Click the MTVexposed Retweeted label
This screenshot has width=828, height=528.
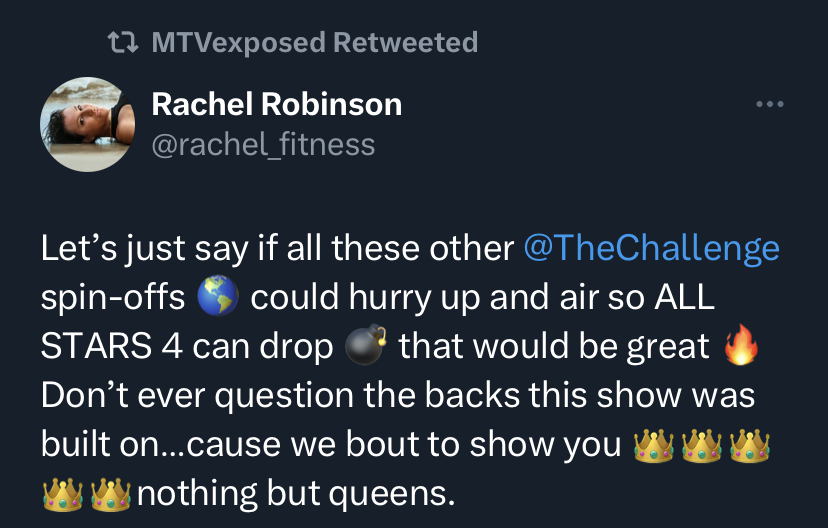[x=315, y=42]
